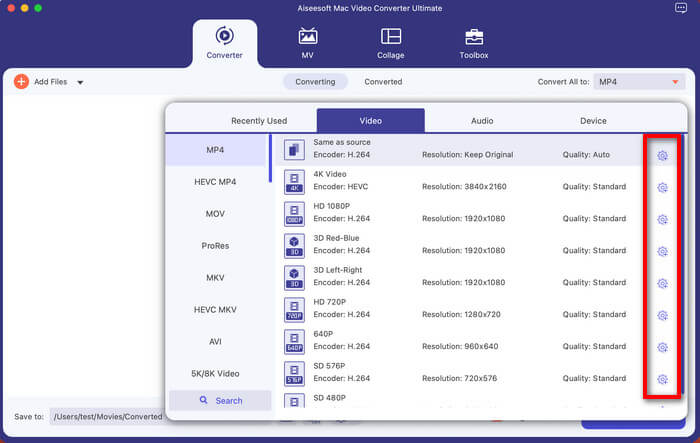Show the Converting list
This screenshot has width=700, height=443.
315,82
